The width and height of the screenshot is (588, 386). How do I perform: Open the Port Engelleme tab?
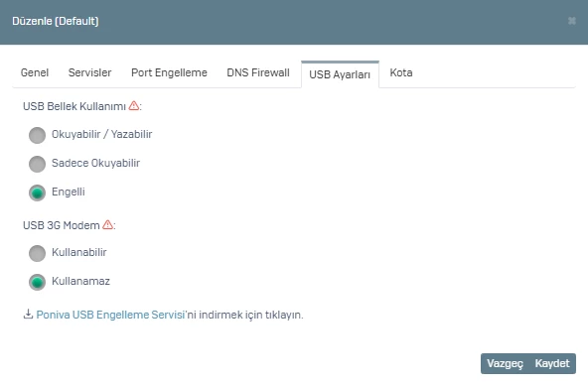[169, 72]
